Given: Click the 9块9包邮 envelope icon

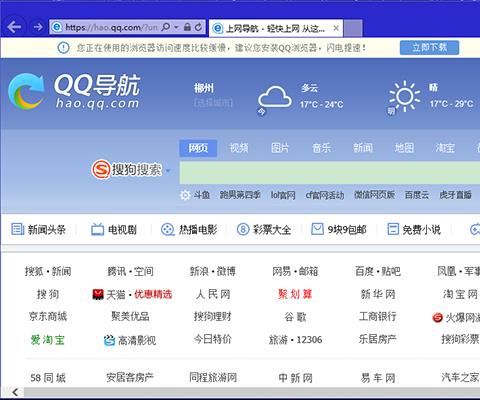Looking at the screenshot, I should coord(317,229).
